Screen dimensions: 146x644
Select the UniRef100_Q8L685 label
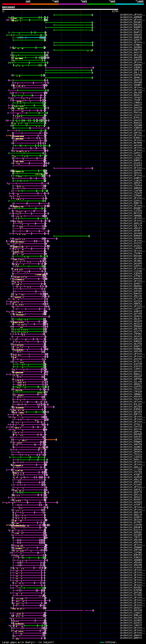131,93
